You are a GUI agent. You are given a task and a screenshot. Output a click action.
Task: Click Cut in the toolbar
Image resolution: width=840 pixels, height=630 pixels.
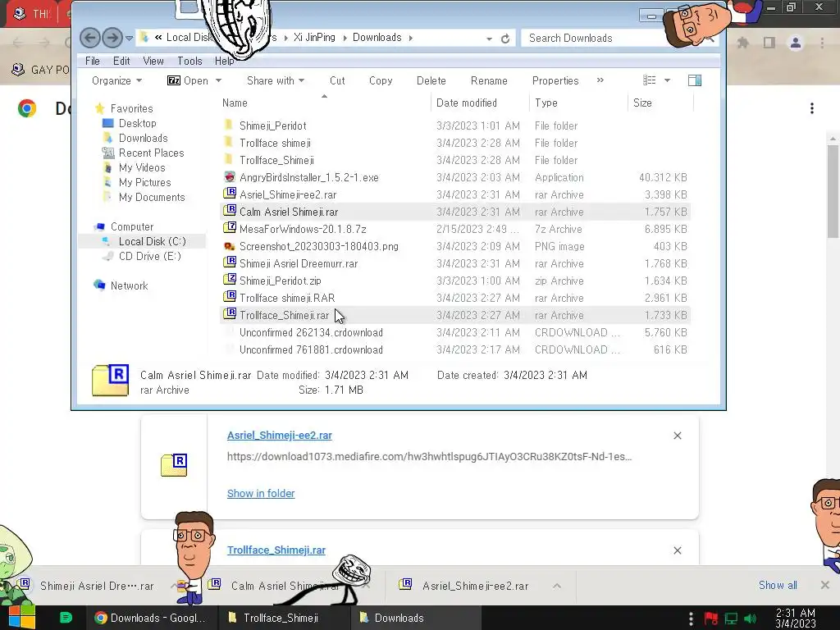[337, 81]
